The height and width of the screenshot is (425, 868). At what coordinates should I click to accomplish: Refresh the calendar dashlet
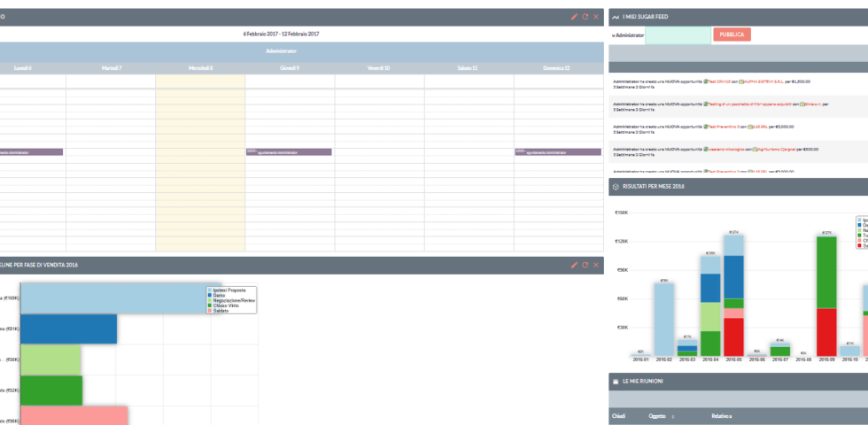pyautogui.click(x=585, y=17)
